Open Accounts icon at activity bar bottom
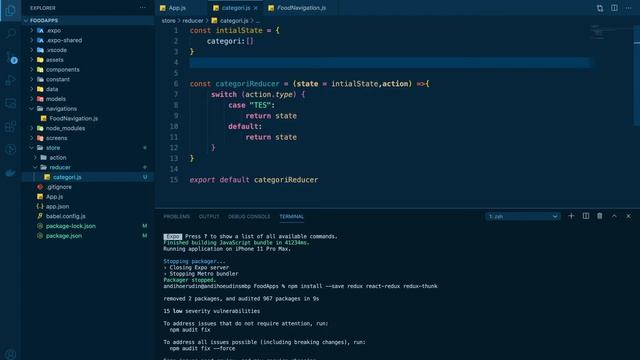The height and width of the screenshot is (360, 640). coord(11,354)
